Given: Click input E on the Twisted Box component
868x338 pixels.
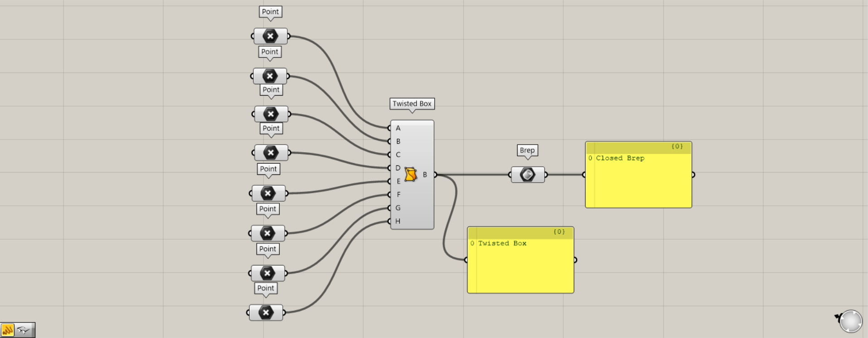Looking at the screenshot, I should 398,181.
